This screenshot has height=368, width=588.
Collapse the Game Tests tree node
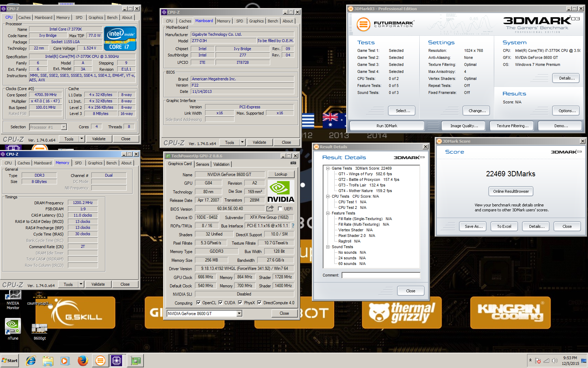coord(328,169)
